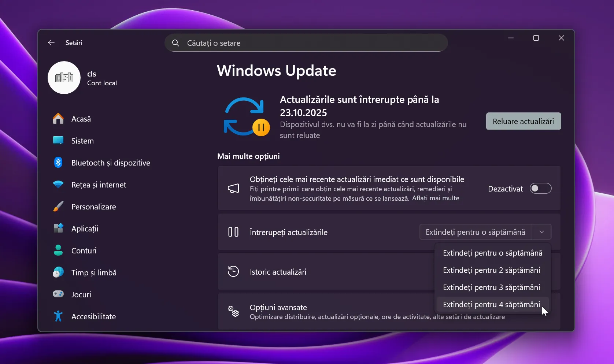The height and width of the screenshot is (364, 614).
Task: Go to Sistem in the sidebar
Action: coord(82,141)
